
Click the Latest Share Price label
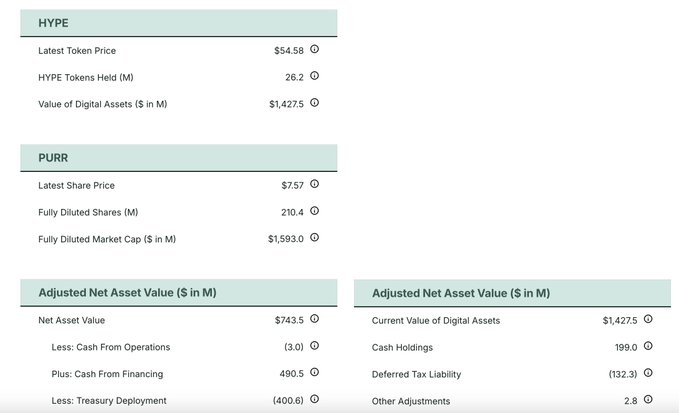coord(76,186)
